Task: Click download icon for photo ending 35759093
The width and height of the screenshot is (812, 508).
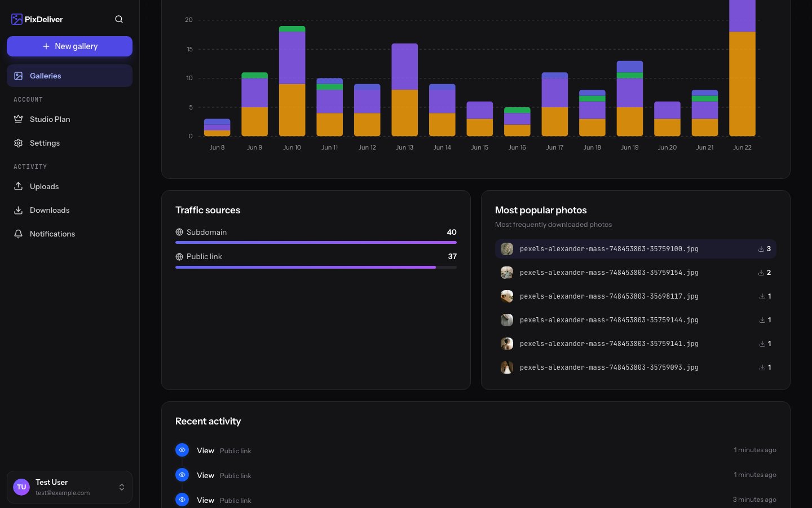Action: point(762,367)
